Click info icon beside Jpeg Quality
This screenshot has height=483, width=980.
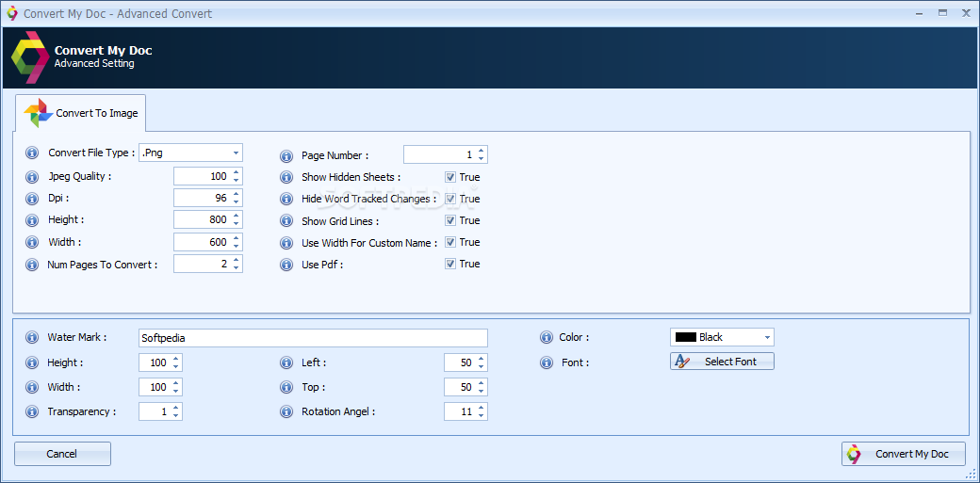tap(32, 177)
